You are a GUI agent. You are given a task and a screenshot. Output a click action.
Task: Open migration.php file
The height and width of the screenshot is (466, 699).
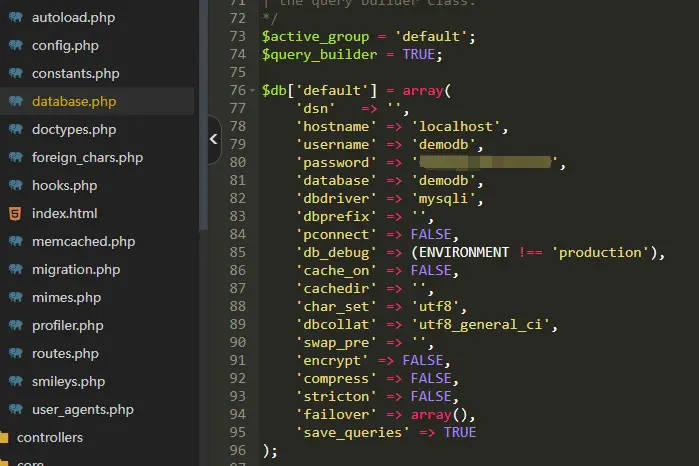click(x=76, y=269)
